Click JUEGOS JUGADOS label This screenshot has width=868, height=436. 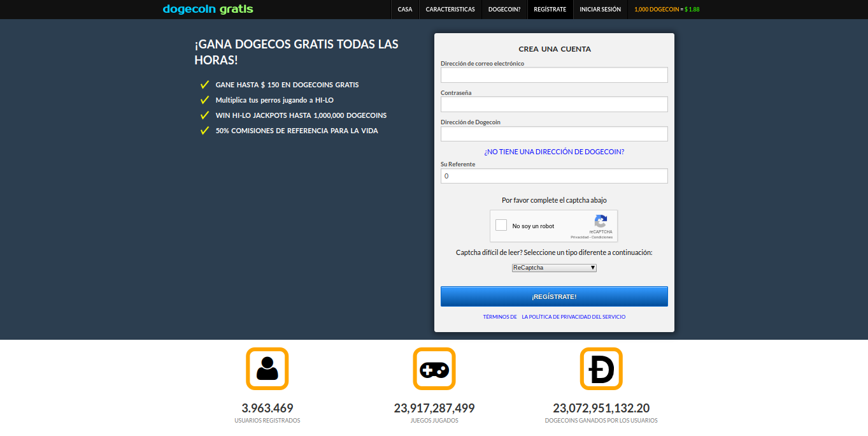point(434,421)
